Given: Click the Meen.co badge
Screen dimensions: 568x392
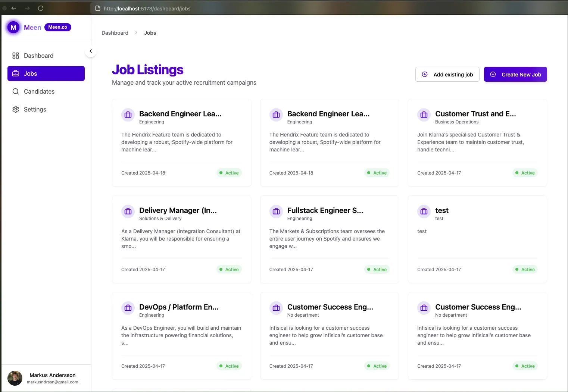Looking at the screenshot, I should coord(57,27).
